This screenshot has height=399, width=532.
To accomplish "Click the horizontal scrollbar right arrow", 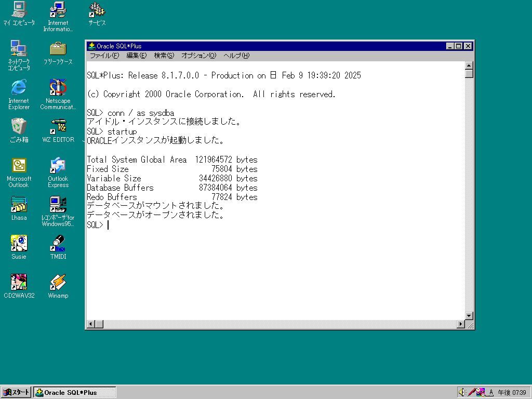I will 461,324.
